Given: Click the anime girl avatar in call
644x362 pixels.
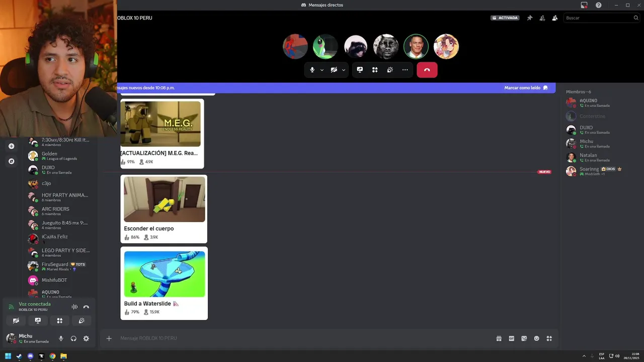Looking at the screenshot, I should 446,47.
